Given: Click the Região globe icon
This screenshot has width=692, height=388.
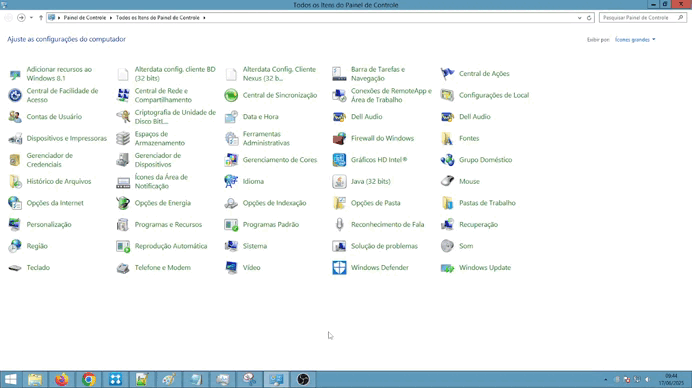Looking at the screenshot, I should [x=15, y=246].
